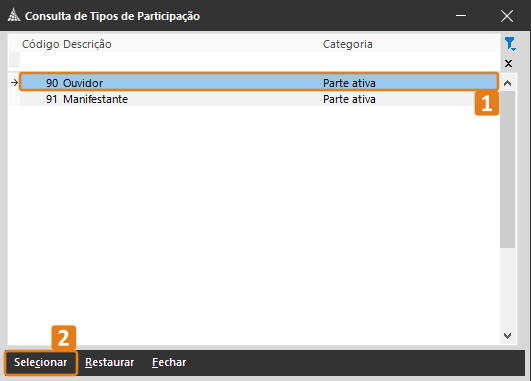Select the 90 Ouvidor row
Image resolution: width=531 pixels, height=381 pixels.
(259, 82)
